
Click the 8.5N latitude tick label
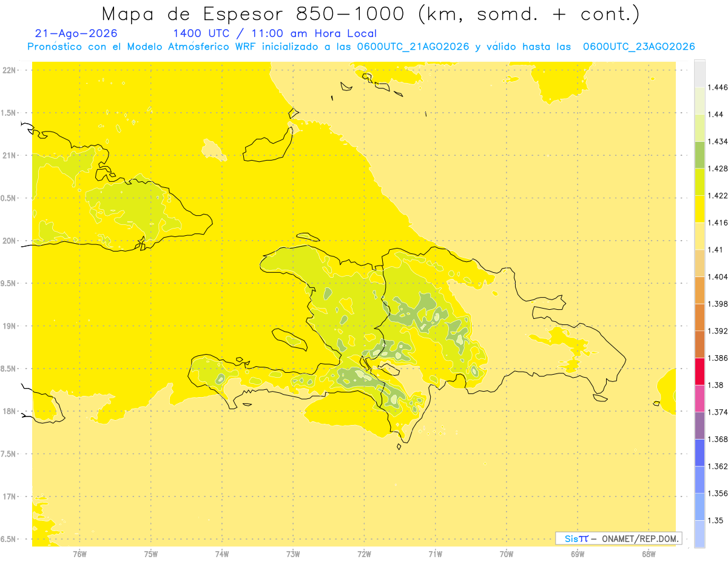tap(10, 369)
